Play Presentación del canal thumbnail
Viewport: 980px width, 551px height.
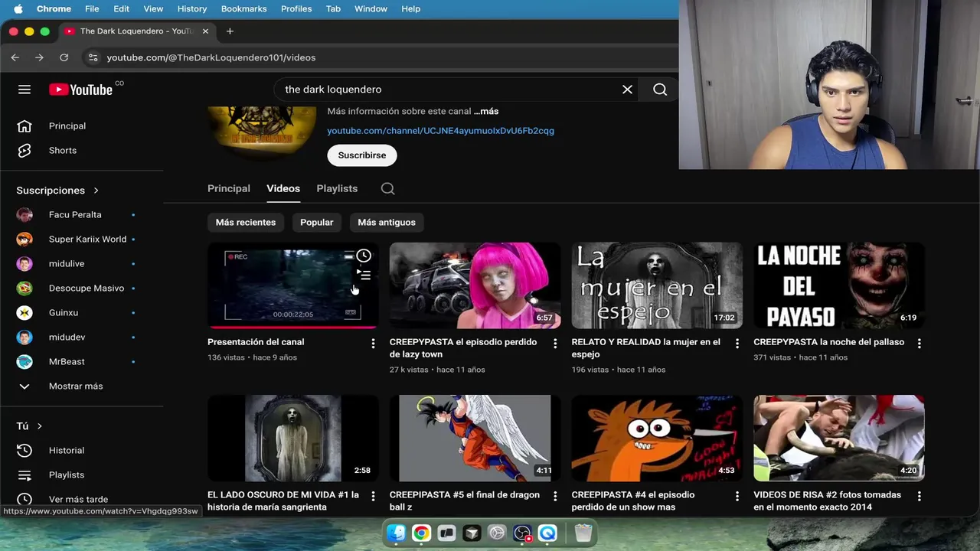point(292,285)
